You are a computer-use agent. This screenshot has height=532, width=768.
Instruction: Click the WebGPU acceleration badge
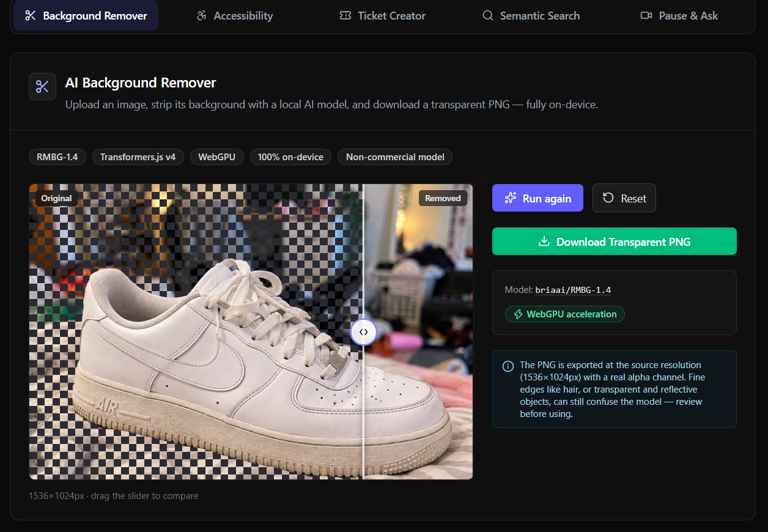pos(565,314)
